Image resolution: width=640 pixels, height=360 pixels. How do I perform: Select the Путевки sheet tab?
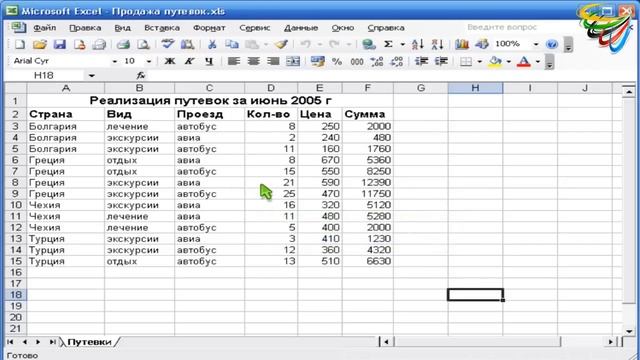pyautogui.click(x=89, y=342)
